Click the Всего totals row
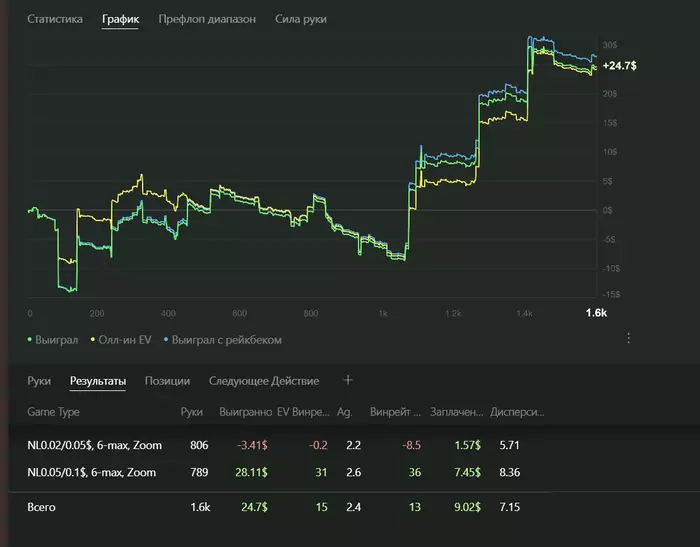Screen dimensions: 700x547 (x=286, y=507)
